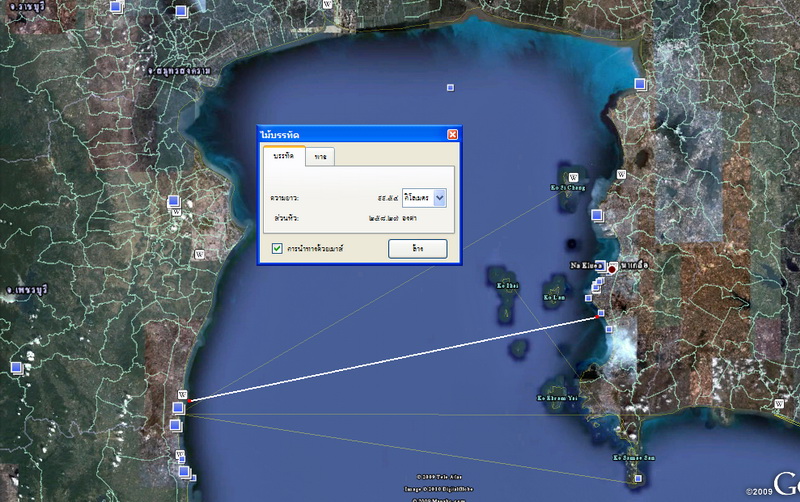
Task: Open the kilometers unit dropdown
Action: coord(440,198)
